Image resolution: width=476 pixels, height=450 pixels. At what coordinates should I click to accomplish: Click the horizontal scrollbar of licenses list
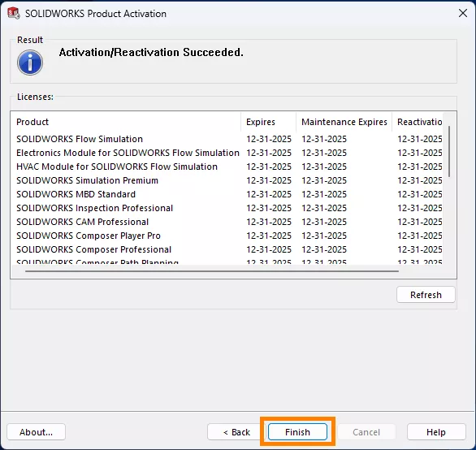[x=212, y=271]
